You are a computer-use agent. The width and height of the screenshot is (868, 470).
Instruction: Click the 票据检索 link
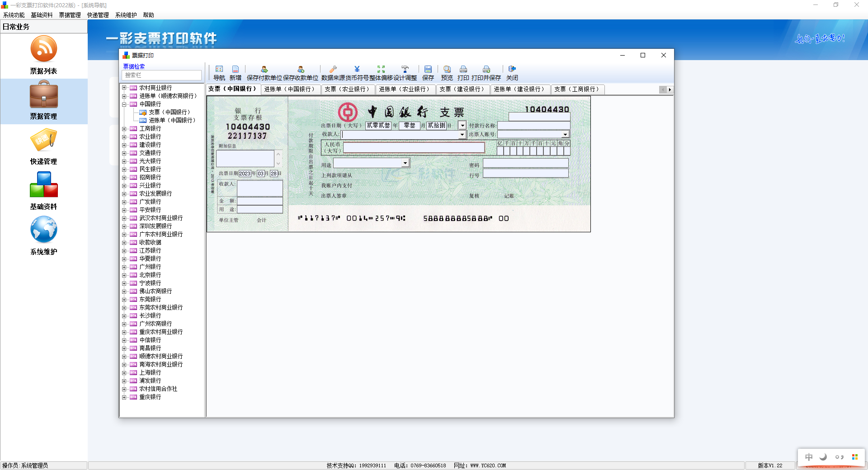click(134, 66)
